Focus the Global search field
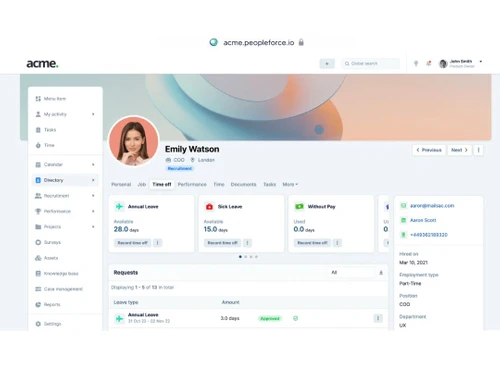The image size is (500, 375). pos(370,63)
